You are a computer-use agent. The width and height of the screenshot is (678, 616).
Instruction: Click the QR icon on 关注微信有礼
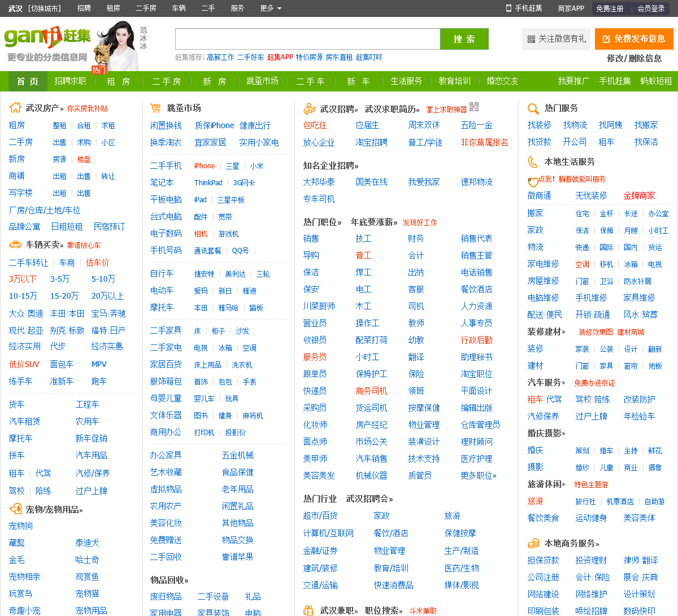point(531,39)
